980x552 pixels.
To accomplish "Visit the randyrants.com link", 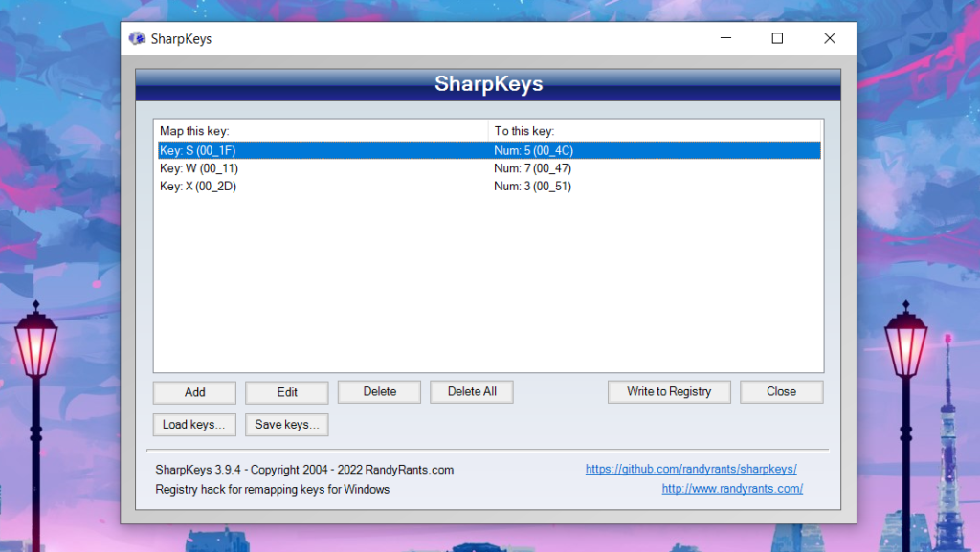I will click(x=732, y=488).
